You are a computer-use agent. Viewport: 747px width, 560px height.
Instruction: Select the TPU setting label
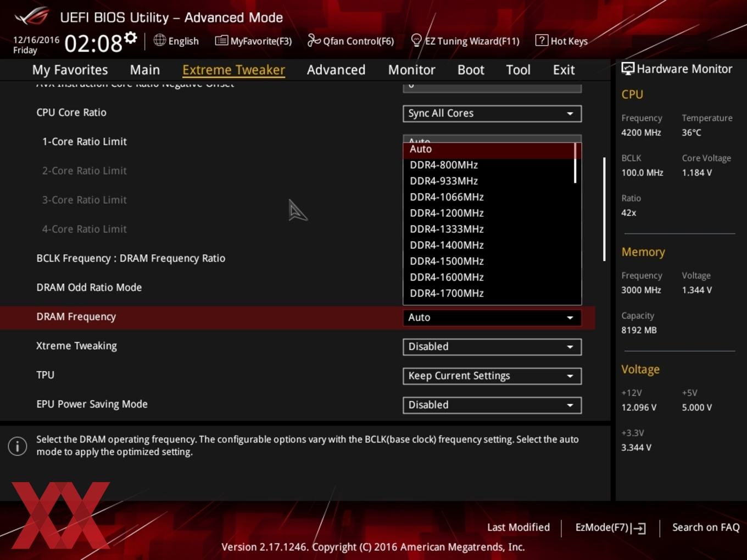click(x=45, y=375)
